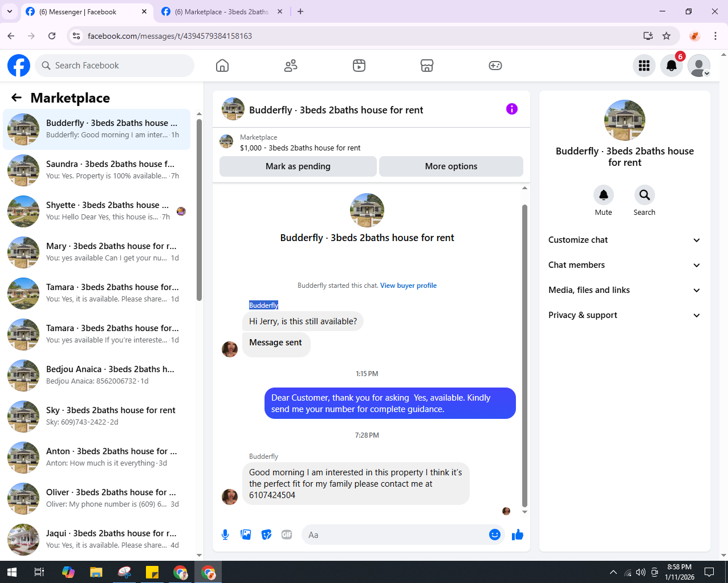Open Chrome tab search dropdown arrow

[x=10, y=11]
